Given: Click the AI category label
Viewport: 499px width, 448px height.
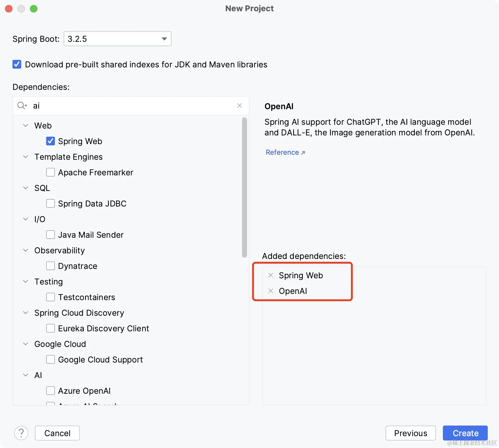Looking at the screenshot, I should point(38,375).
